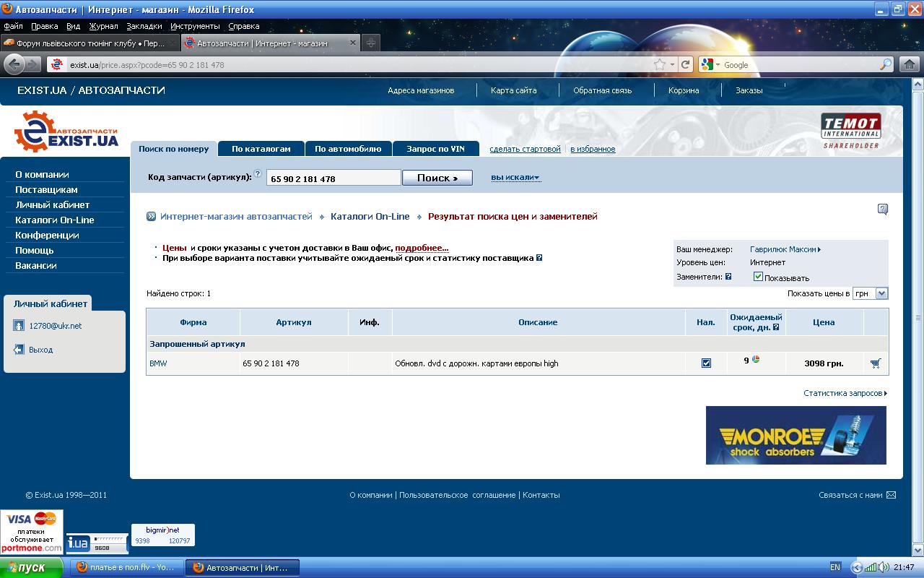Click the EN language indicator
Screen dimensions: 924x578
coord(835,567)
